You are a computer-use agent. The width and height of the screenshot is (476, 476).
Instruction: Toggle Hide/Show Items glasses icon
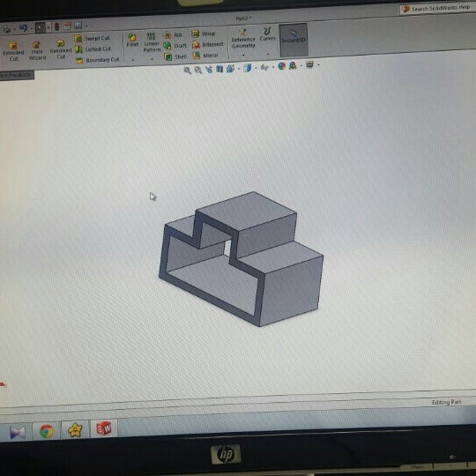pos(264,67)
